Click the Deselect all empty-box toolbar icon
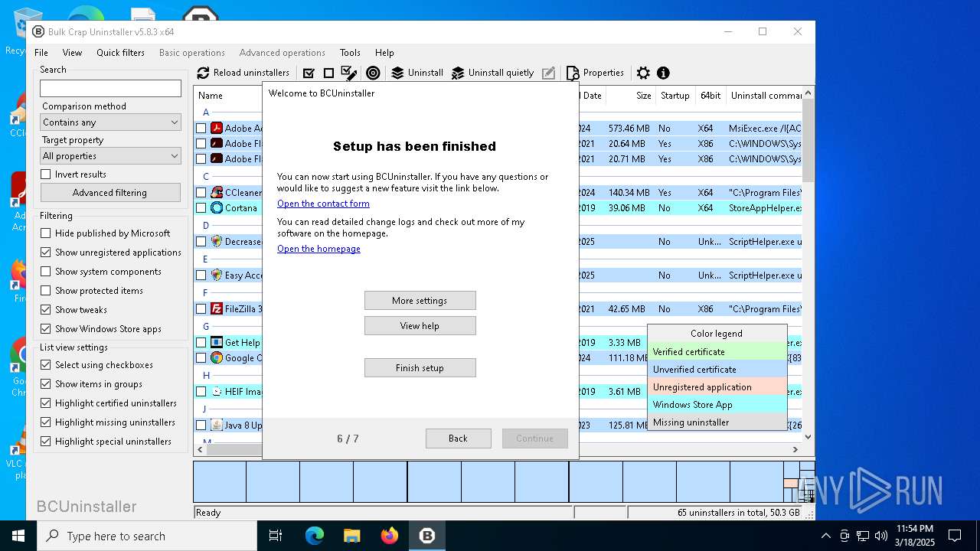Screen dimensions: 980x551 (x=328, y=73)
